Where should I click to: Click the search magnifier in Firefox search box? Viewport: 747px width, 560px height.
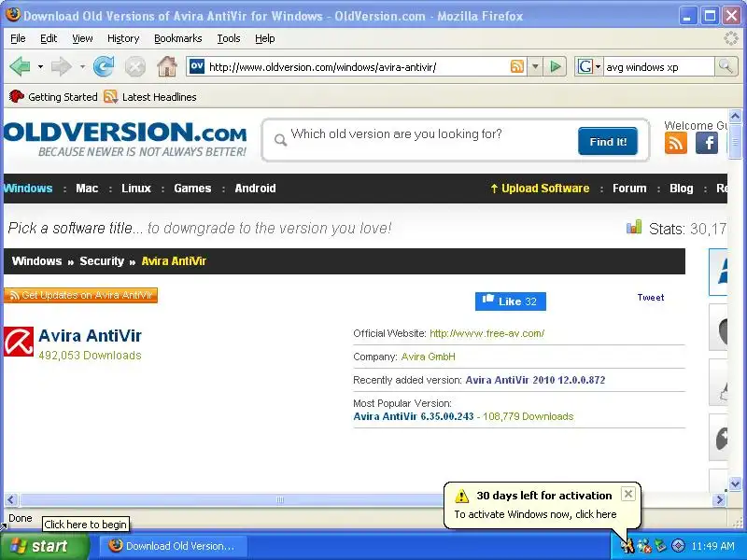[x=726, y=66]
